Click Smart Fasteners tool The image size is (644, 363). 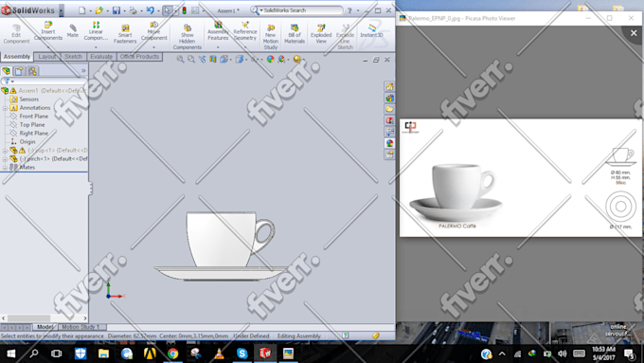(x=125, y=34)
